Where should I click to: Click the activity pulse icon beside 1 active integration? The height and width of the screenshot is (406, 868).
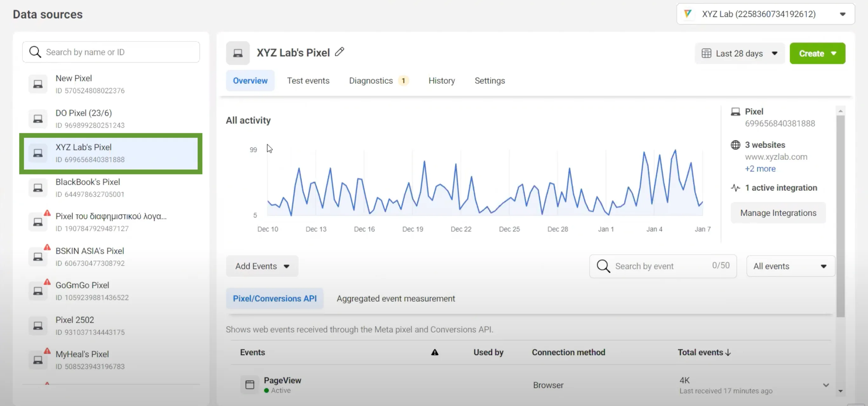(736, 188)
